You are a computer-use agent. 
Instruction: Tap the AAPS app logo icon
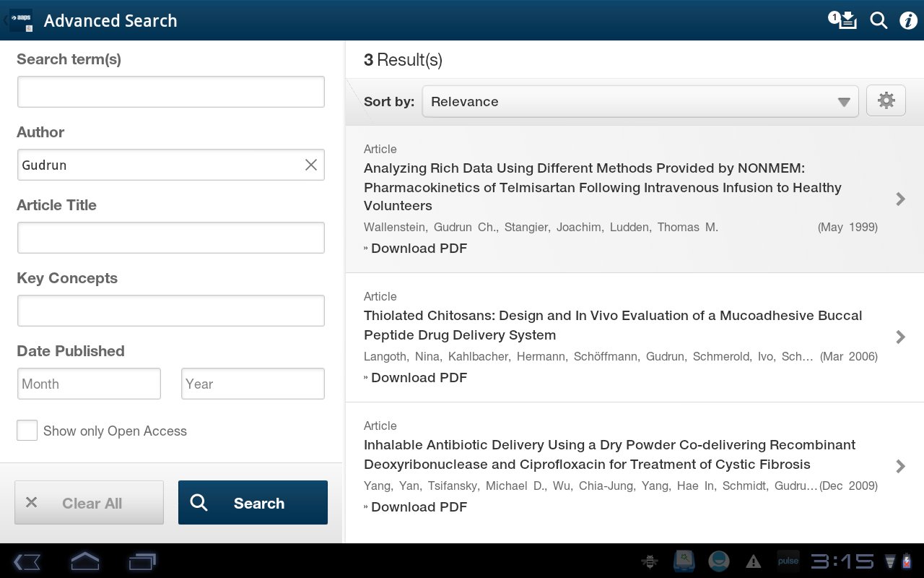[x=21, y=20]
